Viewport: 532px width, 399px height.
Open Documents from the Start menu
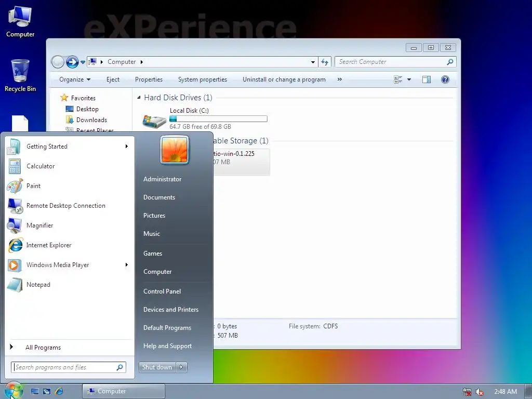tap(159, 197)
